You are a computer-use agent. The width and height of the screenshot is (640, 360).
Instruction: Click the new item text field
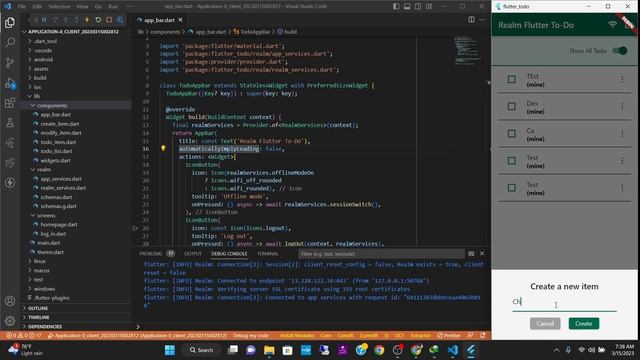[564, 302]
